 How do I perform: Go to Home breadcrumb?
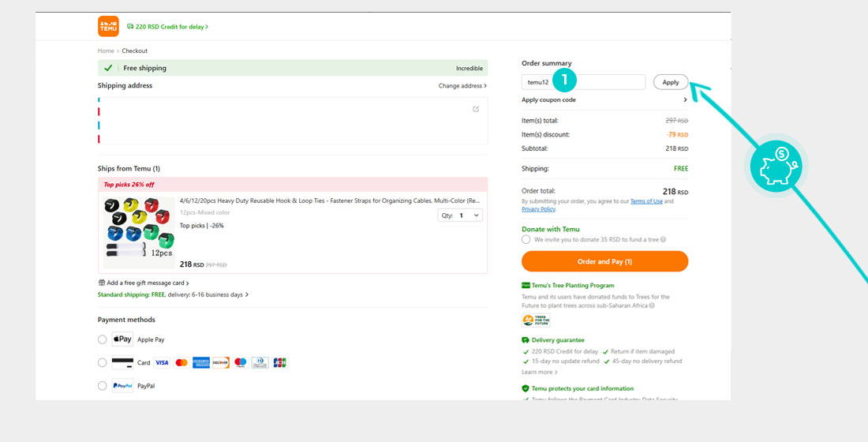pos(106,51)
